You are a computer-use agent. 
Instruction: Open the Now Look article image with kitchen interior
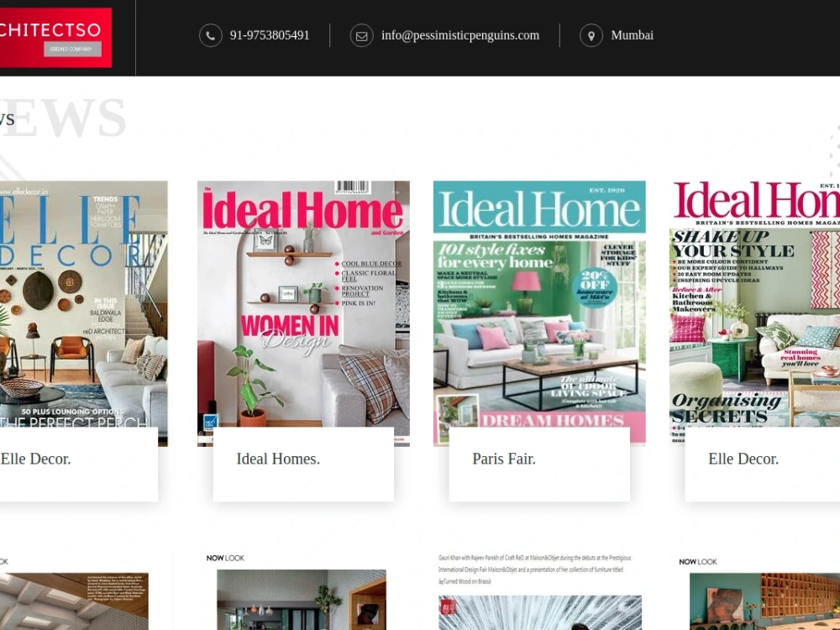coord(301,600)
